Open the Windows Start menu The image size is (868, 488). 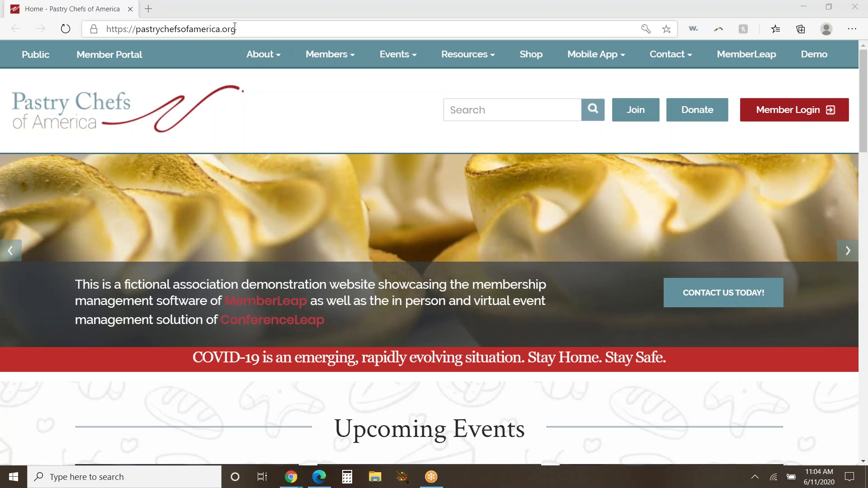pyautogui.click(x=14, y=477)
